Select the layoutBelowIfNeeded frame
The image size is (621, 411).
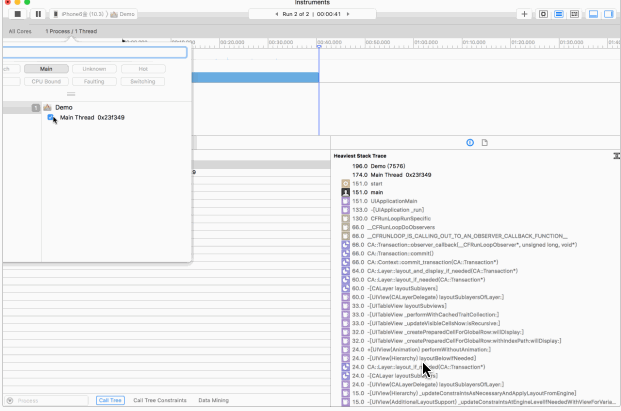[421, 358]
